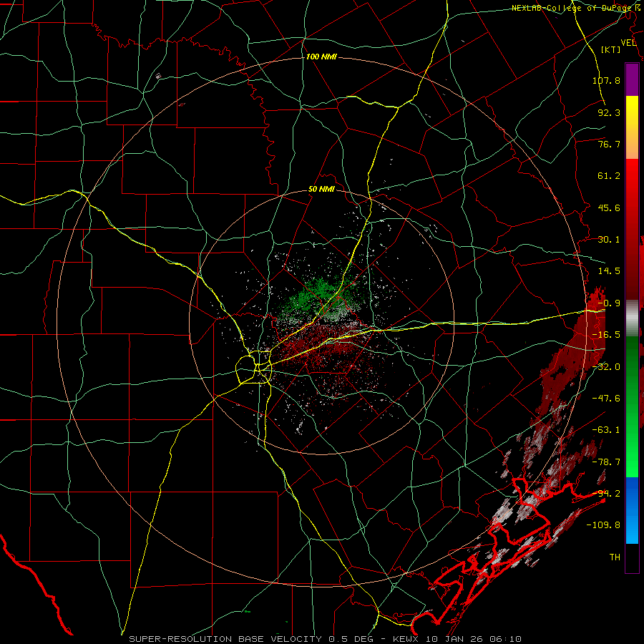This screenshot has width=644, height=644.
Task: Select the -0.9 value on velocity scale
Action: [x=609, y=303]
